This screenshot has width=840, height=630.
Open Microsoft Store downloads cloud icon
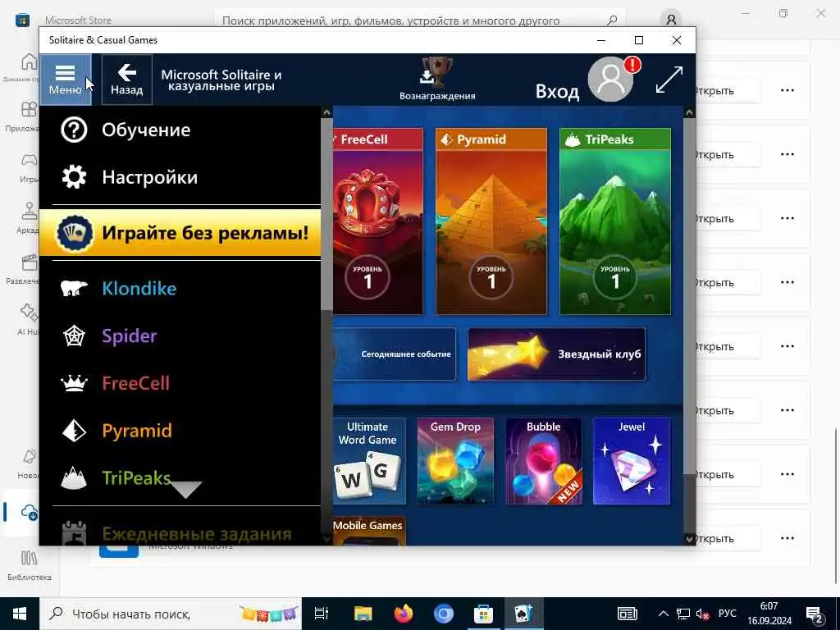tap(29, 512)
